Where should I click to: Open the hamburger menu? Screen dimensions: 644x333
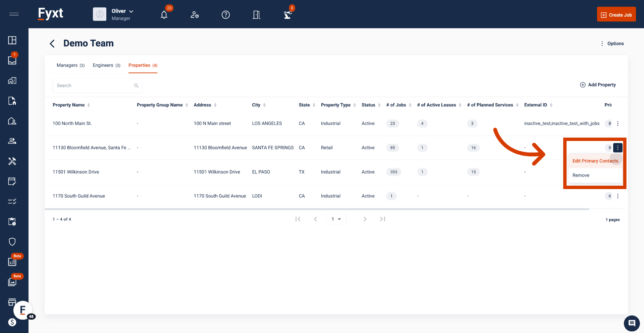(x=14, y=14)
